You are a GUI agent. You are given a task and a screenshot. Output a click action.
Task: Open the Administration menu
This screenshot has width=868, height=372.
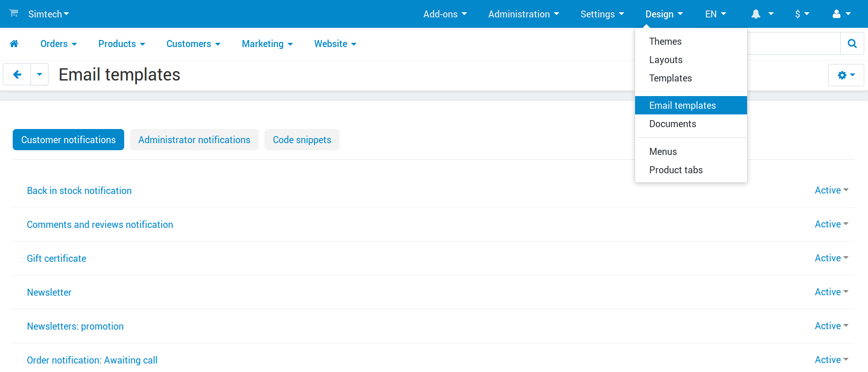(x=524, y=14)
